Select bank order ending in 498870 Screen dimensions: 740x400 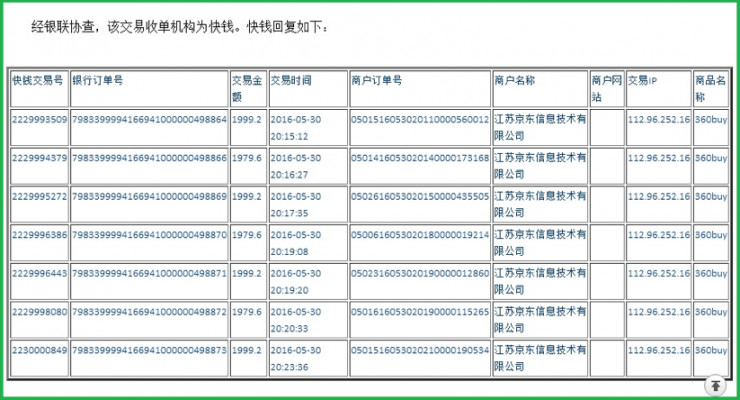click(149, 235)
